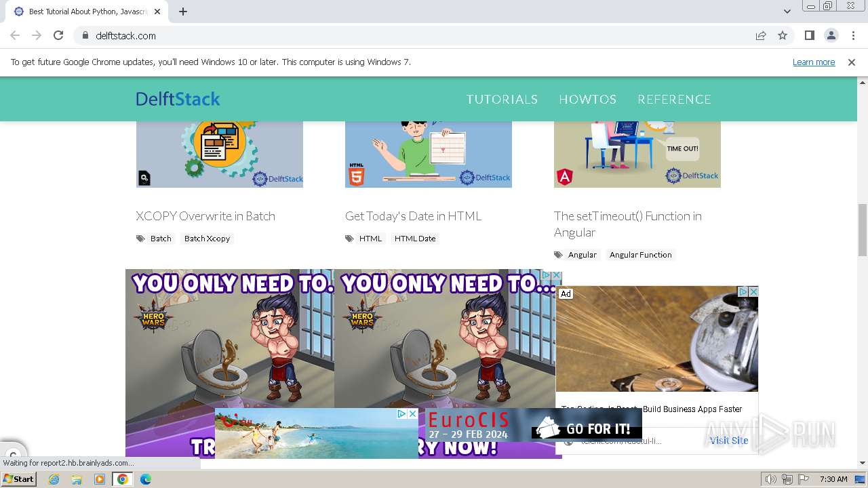Select the HTML tag

click(370, 239)
